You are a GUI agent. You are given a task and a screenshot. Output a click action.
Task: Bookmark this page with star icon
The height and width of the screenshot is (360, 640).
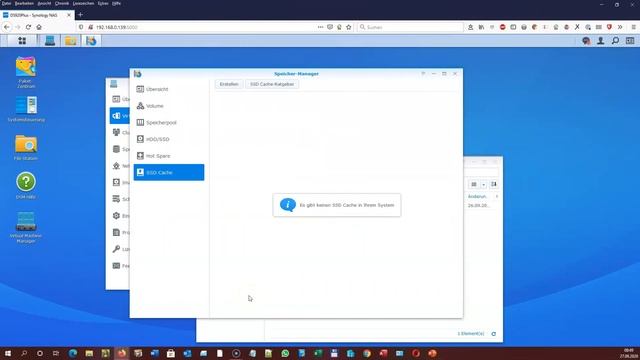click(x=349, y=27)
